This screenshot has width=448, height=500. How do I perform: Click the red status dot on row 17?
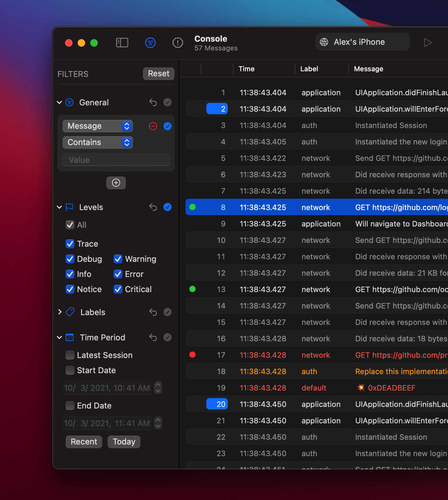pos(192,355)
